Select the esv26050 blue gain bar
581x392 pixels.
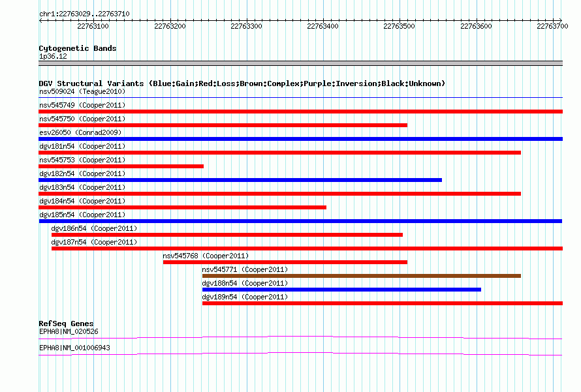click(x=300, y=139)
